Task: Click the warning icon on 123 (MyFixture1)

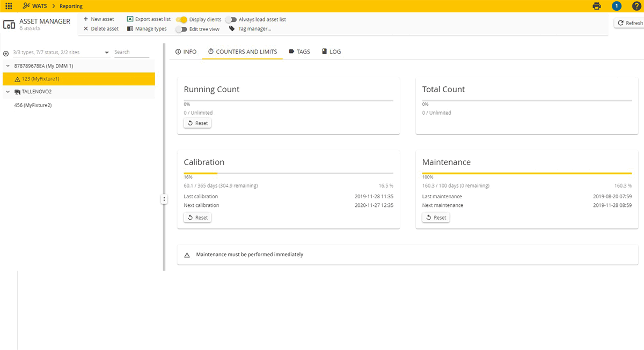Action: pos(17,79)
